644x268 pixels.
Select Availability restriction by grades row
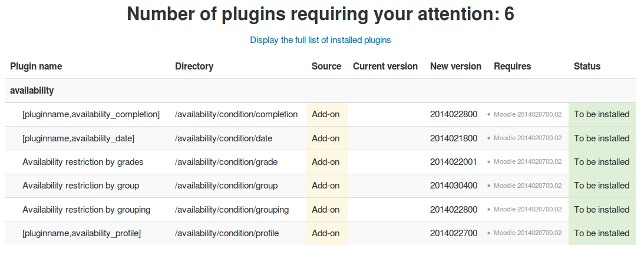click(321, 162)
